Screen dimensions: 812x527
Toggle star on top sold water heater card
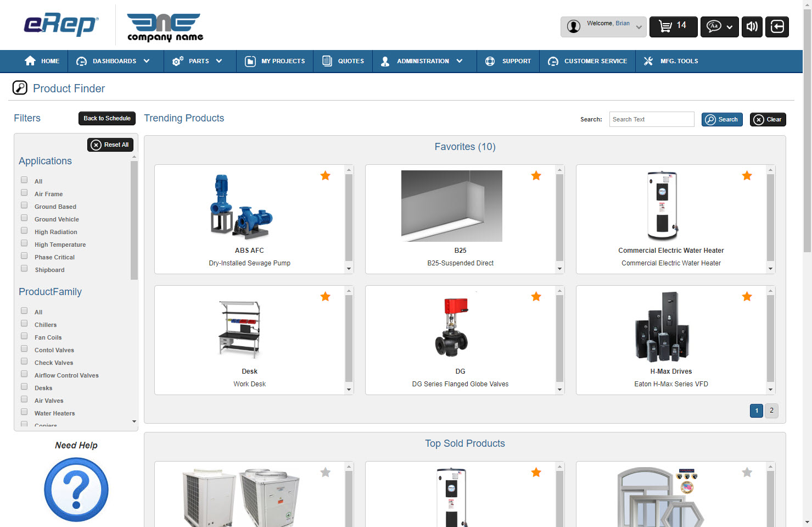(x=536, y=473)
